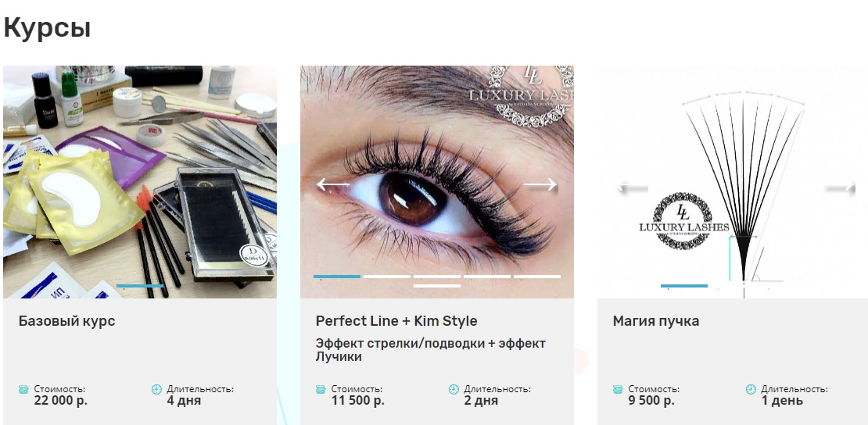Select third slide indicator on Perfect Line carousel
The width and height of the screenshot is (868, 425).
point(437,277)
